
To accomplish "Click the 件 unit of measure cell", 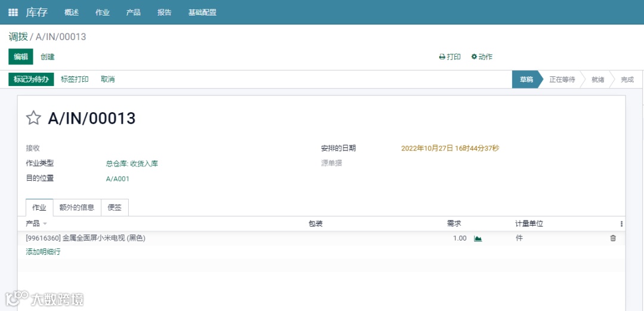I will 519,238.
